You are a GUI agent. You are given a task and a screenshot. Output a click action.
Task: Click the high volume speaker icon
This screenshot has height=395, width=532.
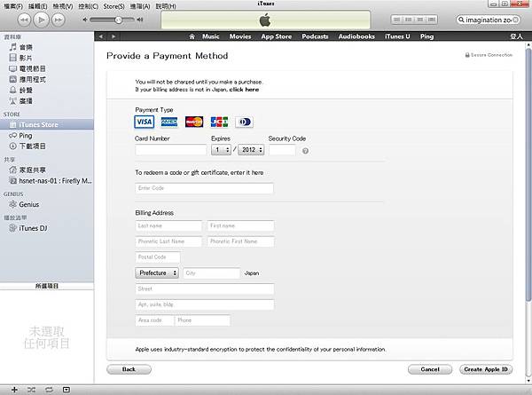point(140,20)
